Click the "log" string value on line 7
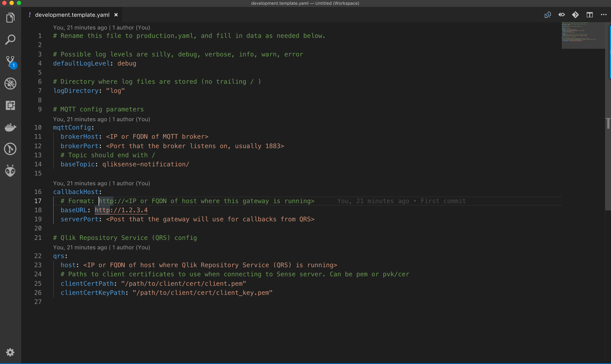This screenshot has height=364, width=611. tap(115, 91)
